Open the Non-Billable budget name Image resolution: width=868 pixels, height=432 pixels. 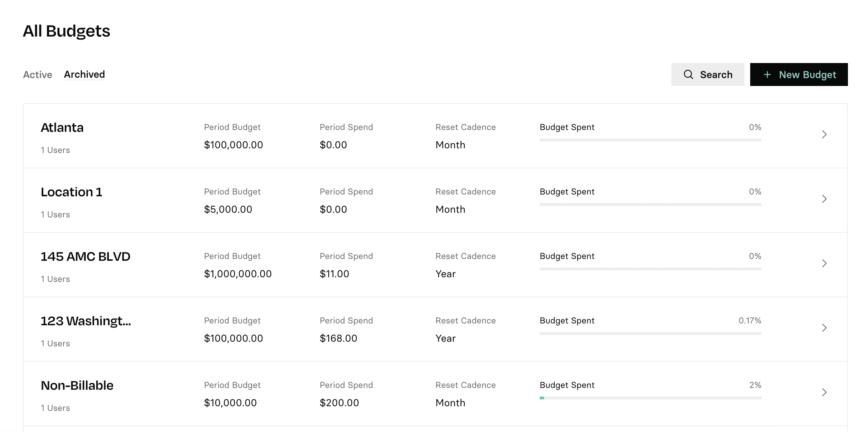coord(77,385)
